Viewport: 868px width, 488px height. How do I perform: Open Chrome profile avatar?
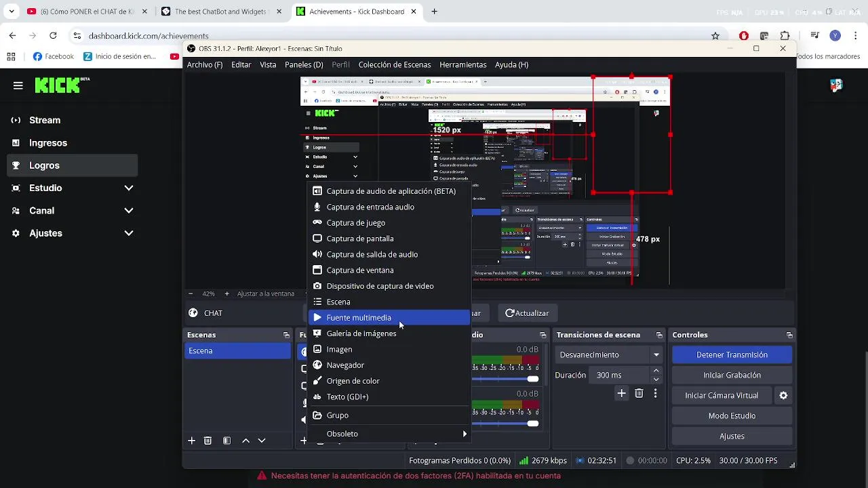pos(835,36)
